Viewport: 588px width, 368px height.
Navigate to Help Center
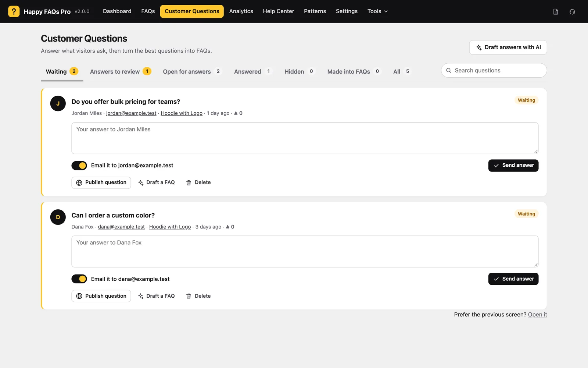[279, 11]
